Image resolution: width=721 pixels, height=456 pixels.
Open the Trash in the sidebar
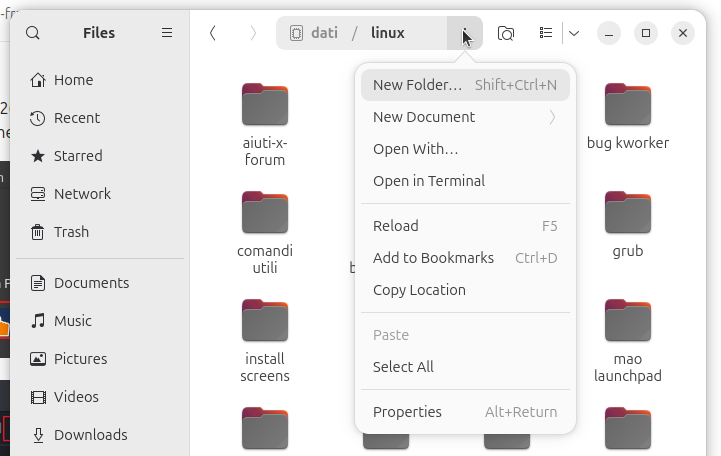coord(71,232)
